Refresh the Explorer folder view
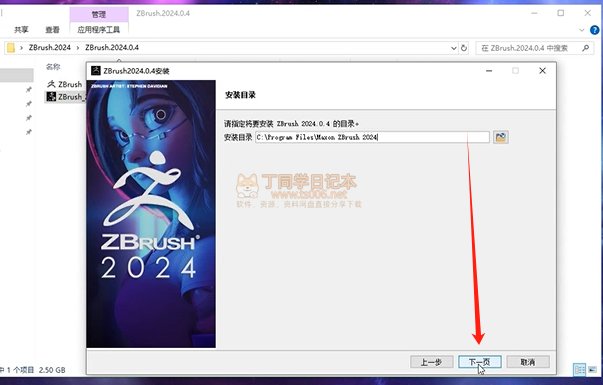The height and width of the screenshot is (385, 603). [464, 48]
